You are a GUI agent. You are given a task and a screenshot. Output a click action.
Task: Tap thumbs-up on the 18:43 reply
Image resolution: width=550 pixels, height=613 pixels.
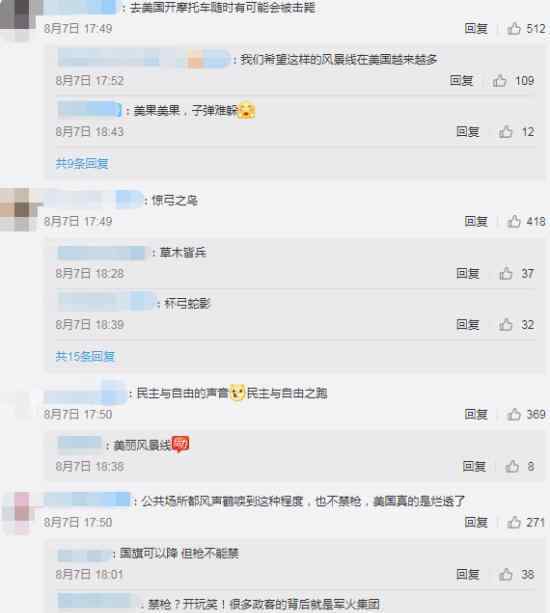coord(505,132)
